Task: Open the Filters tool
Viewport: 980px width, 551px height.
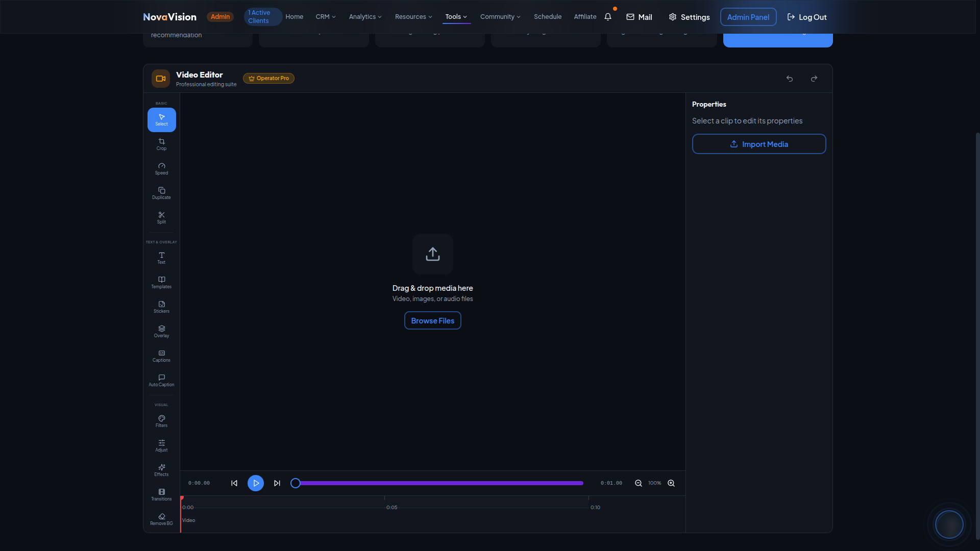Action: pyautogui.click(x=161, y=421)
